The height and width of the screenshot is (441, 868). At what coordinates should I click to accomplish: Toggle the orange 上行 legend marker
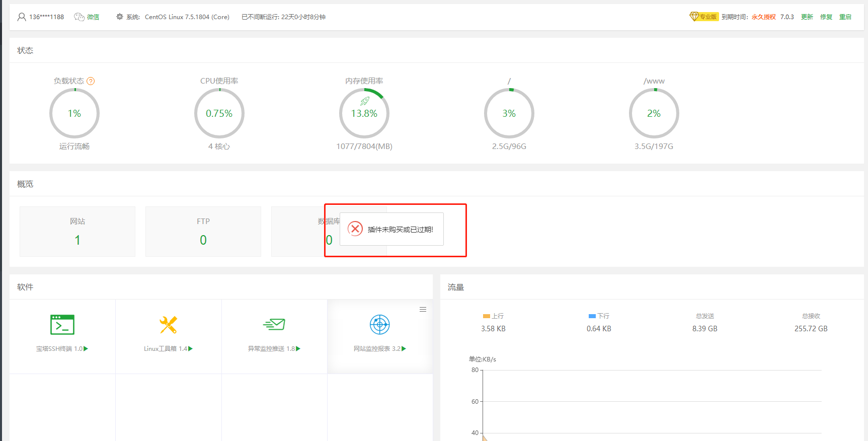[486, 316]
